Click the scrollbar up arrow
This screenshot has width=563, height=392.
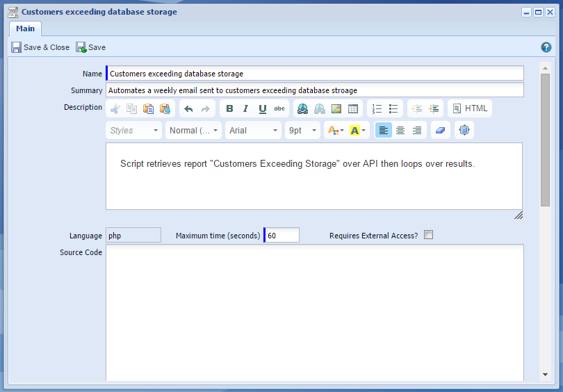pos(545,68)
